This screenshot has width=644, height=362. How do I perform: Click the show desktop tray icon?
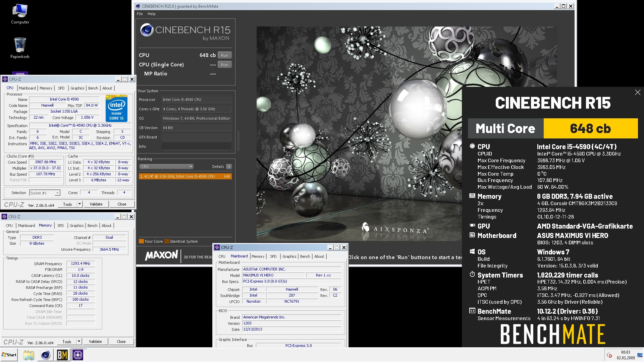pos(640,355)
